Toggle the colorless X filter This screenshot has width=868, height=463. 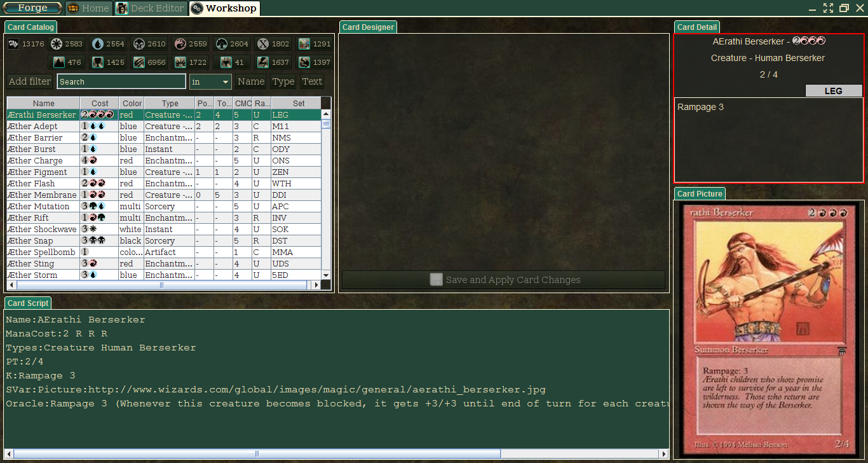tap(273, 44)
